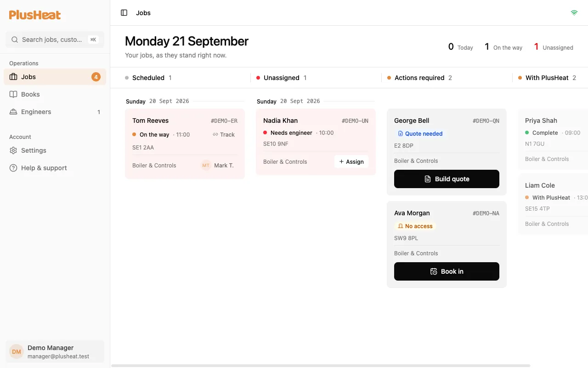
Task: Toggle the sidebar panel icon
Action: pyautogui.click(x=124, y=13)
